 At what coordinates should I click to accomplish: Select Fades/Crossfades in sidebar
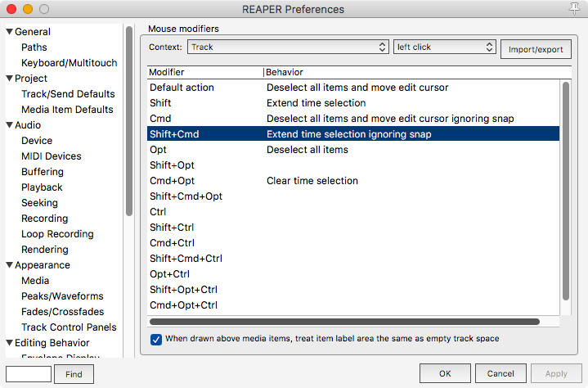tap(63, 312)
